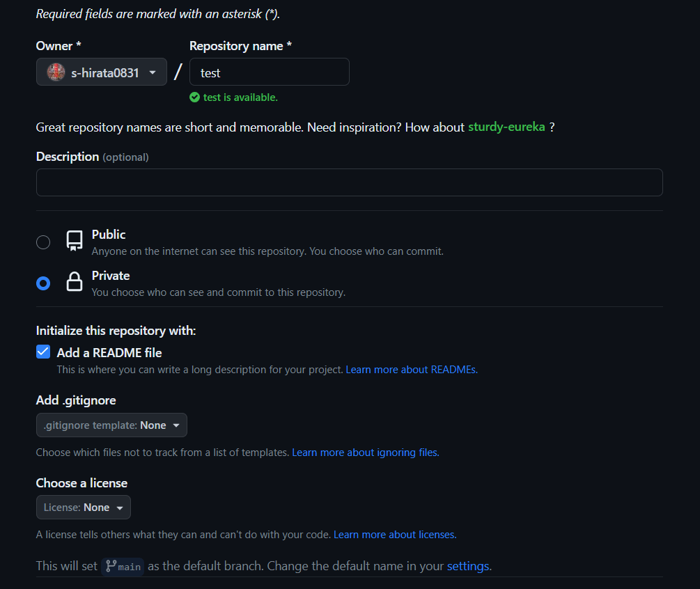This screenshot has height=589, width=700.
Task: Click the green availability checkmark icon
Action: tap(194, 97)
